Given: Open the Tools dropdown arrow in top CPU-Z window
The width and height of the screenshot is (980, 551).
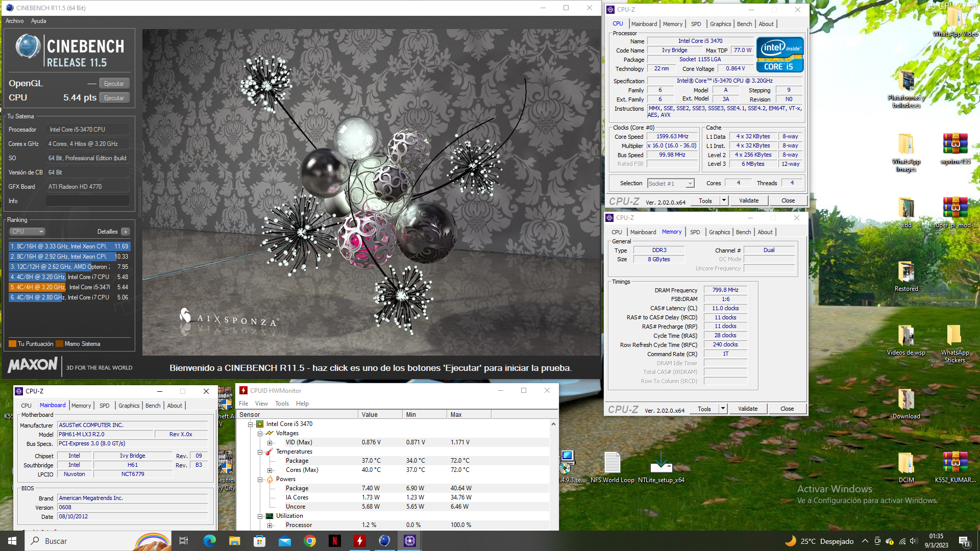Looking at the screenshot, I should [x=723, y=201].
